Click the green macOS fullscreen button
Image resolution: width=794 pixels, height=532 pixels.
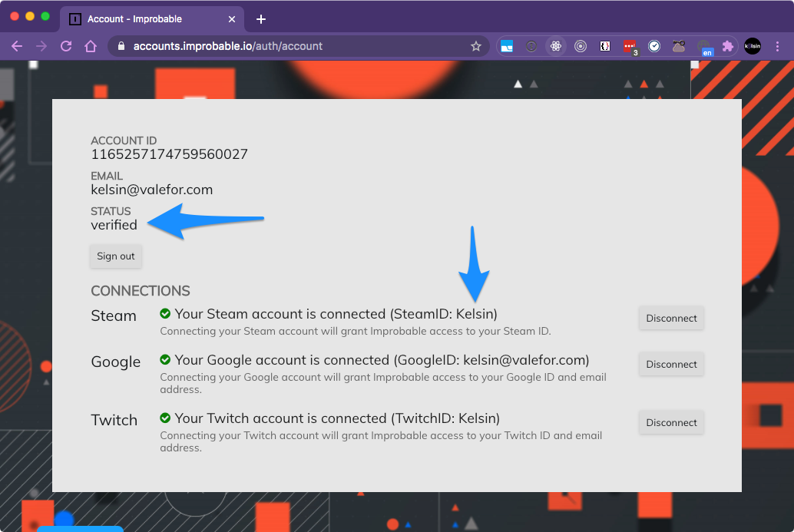pyautogui.click(x=45, y=16)
